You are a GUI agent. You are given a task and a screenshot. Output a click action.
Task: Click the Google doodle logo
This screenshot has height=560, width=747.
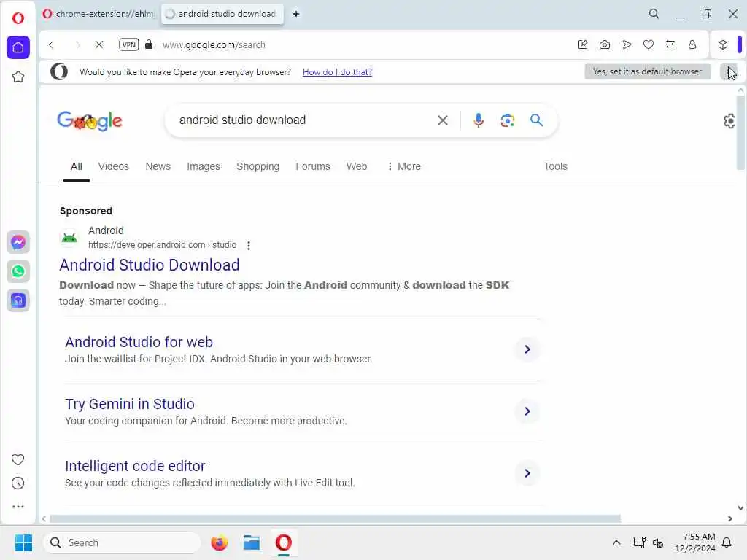tap(90, 121)
